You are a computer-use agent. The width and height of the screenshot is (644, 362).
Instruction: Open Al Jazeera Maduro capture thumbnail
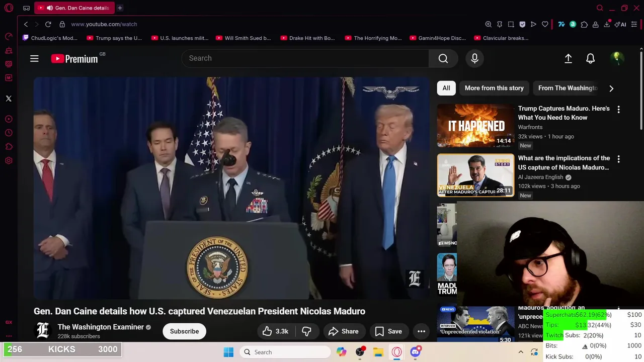click(475, 175)
